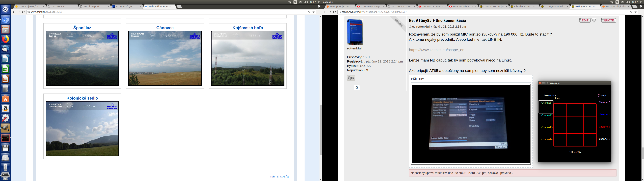Send PM to rottenkiwi via PM icon
The height and width of the screenshot is (181, 644).
(351, 78)
